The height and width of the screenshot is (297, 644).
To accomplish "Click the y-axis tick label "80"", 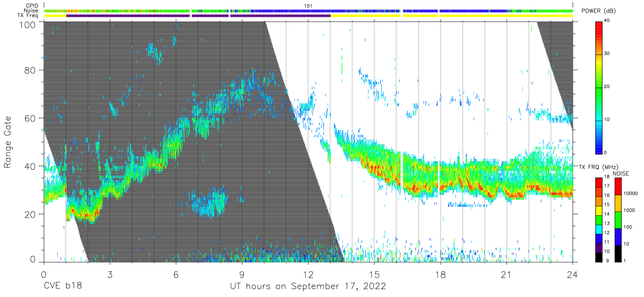I will tap(30, 70).
